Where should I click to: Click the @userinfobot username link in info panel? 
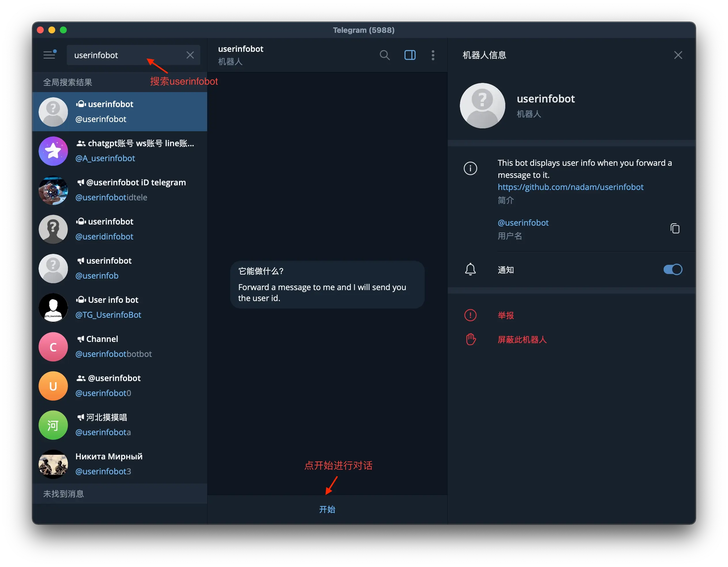(x=523, y=223)
